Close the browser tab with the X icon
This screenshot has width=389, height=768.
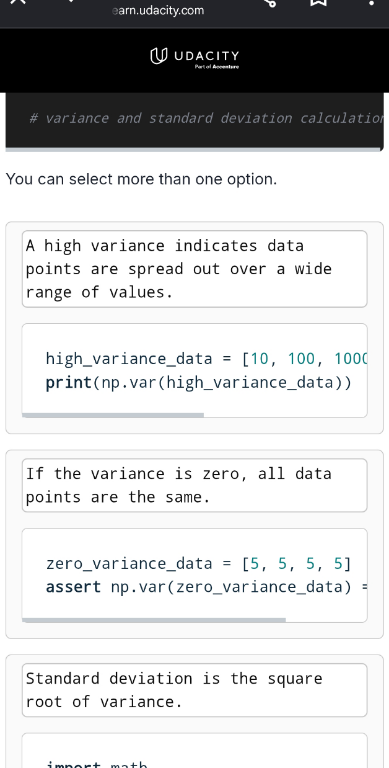[17, 2]
